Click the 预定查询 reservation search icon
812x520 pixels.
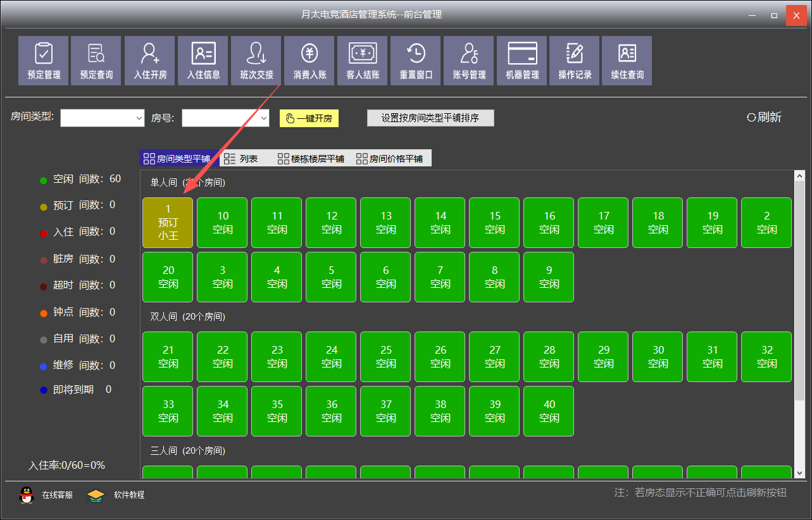96,61
